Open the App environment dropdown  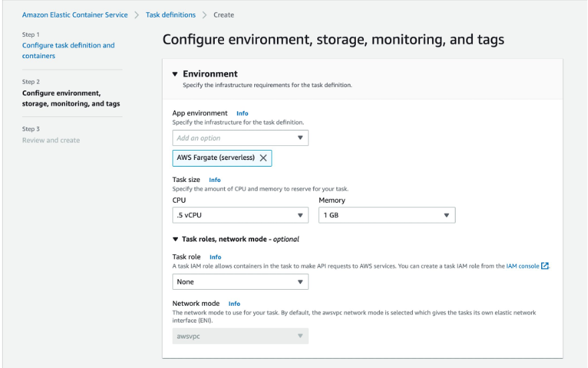click(x=240, y=138)
